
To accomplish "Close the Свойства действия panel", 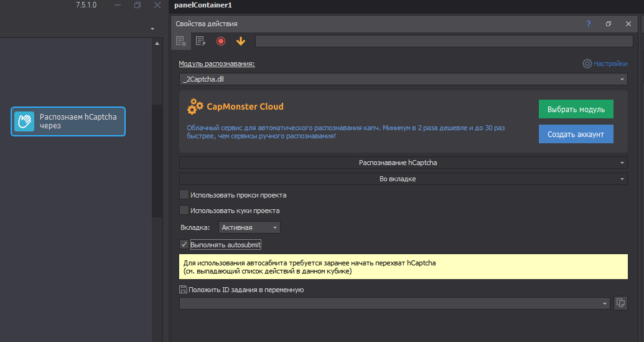I will pos(628,24).
